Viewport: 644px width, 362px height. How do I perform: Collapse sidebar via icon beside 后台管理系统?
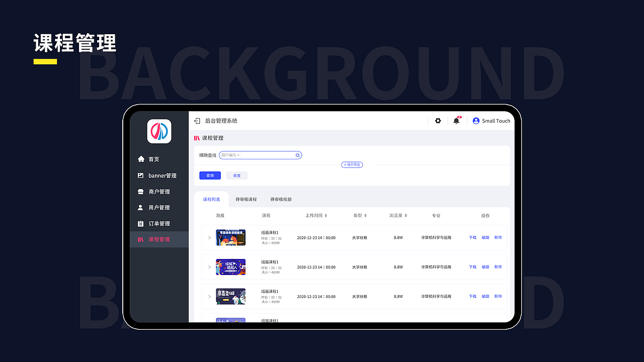point(197,121)
